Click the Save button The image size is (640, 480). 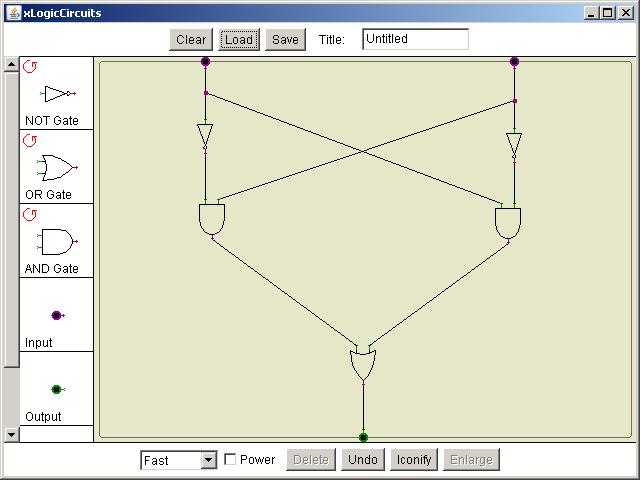pos(285,40)
